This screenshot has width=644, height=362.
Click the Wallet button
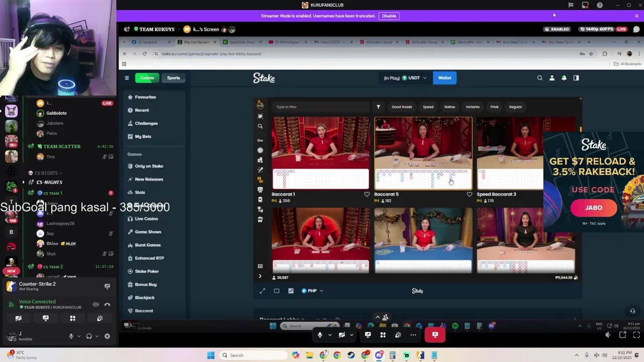click(445, 78)
